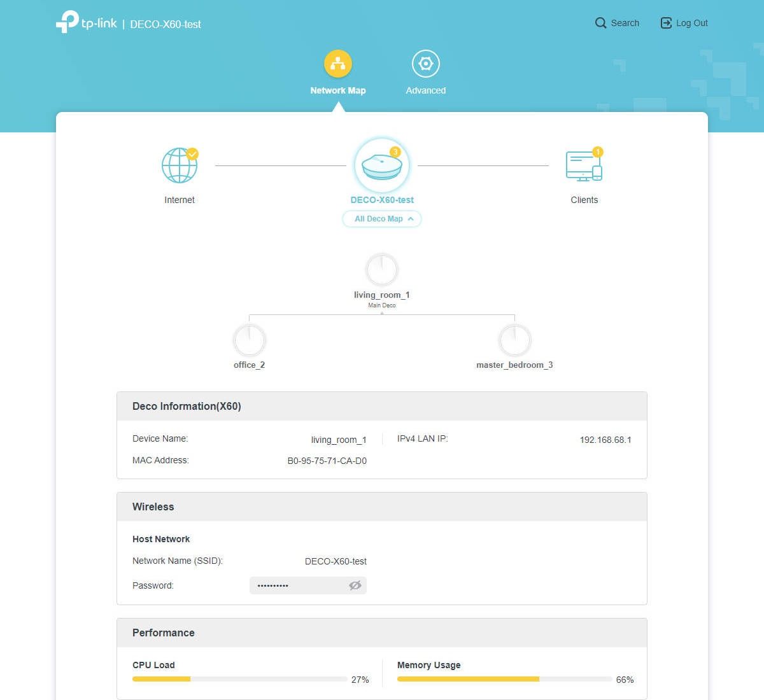Open the Clients devices icon

(x=584, y=165)
